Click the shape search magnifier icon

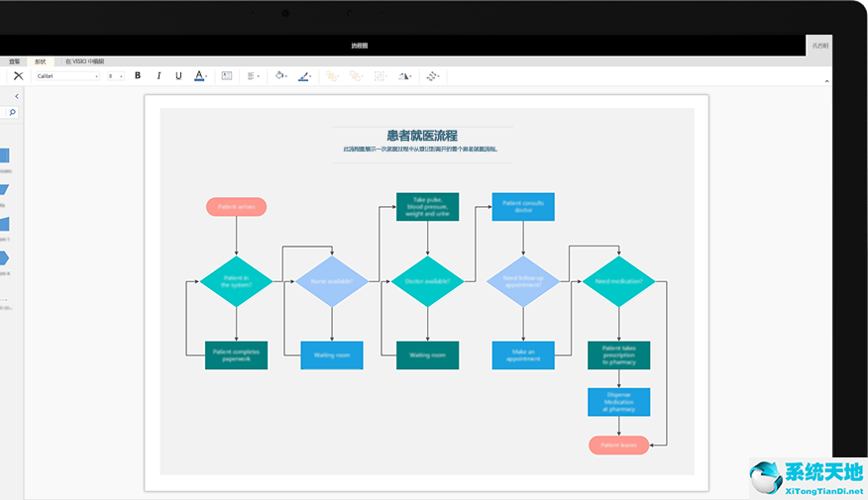coord(12,112)
